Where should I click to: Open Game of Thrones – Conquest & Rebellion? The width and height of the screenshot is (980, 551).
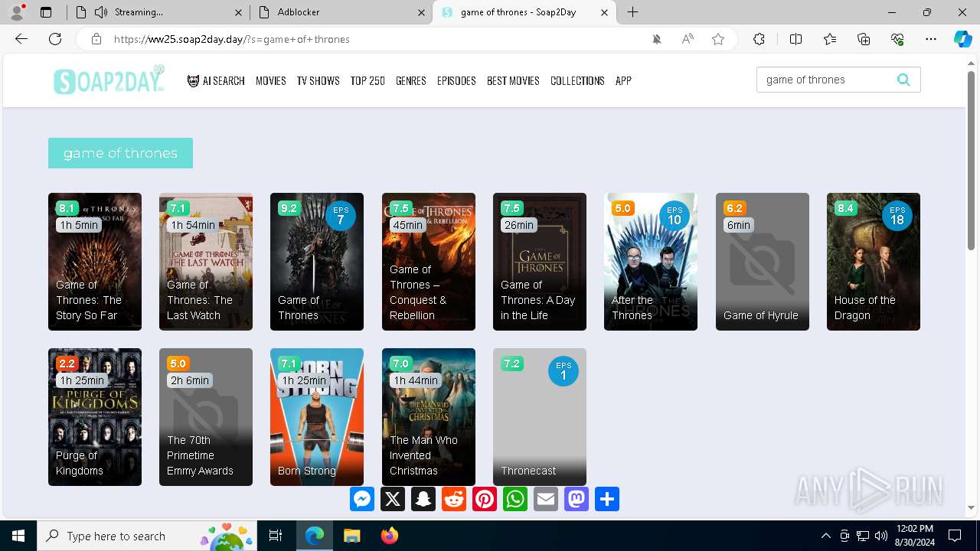point(429,262)
